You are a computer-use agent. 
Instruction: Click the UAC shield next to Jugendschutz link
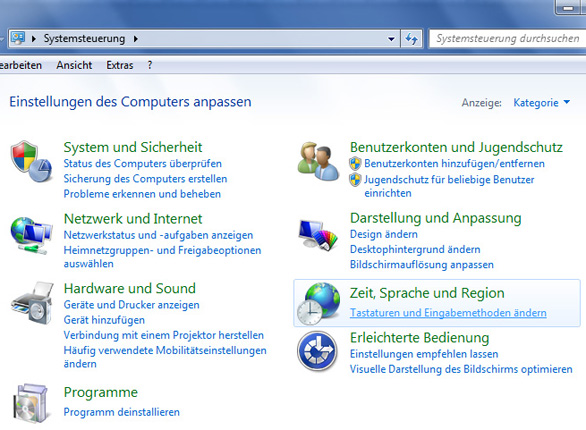coord(355,180)
